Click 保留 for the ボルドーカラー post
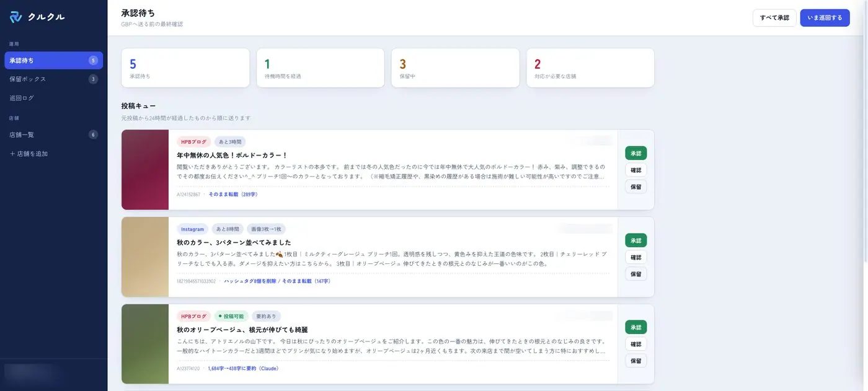The width and height of the screenshot is (868, 391). point(635,187)
